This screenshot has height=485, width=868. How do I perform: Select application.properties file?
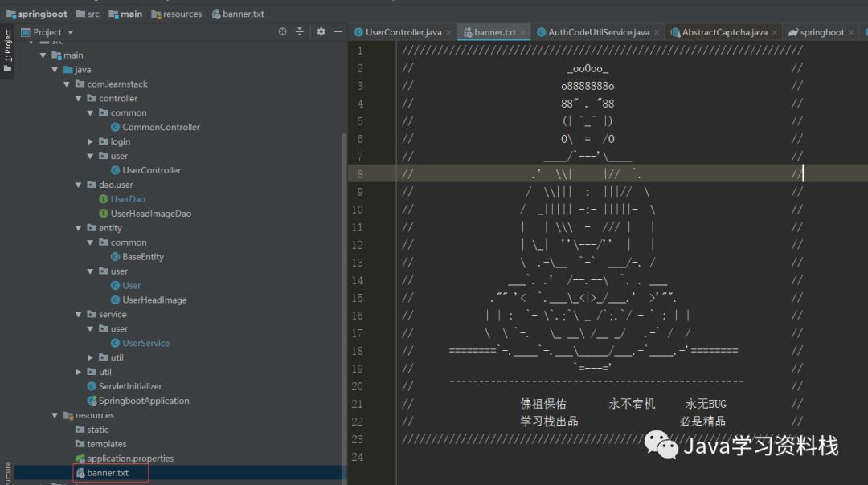pyautogui.click(x=130, y=459)
